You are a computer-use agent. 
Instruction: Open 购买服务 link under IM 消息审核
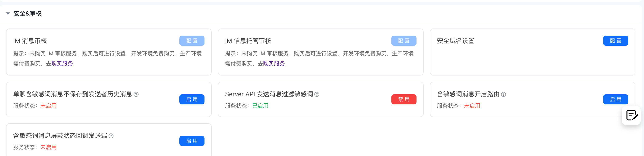62,64
